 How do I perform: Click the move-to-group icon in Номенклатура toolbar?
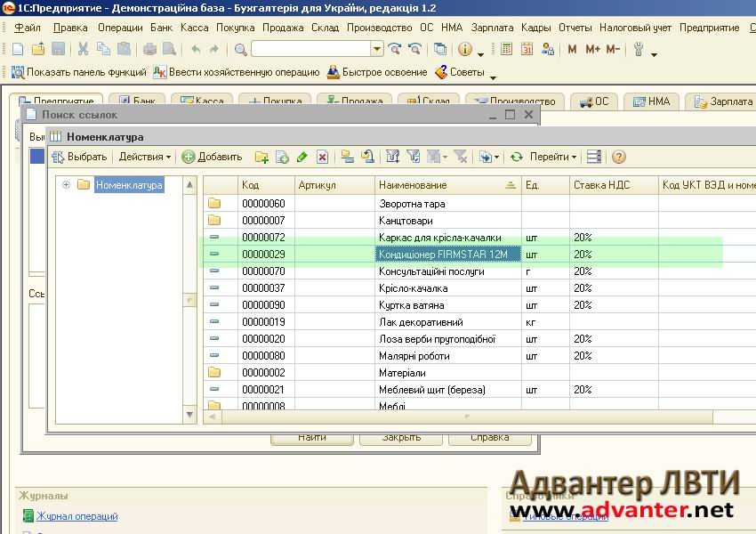click(368, 157)
